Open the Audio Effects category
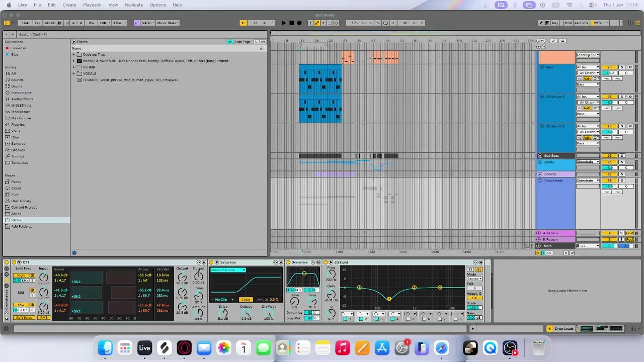644x362 pixels. pyautogui.click(x=22, y=99)
